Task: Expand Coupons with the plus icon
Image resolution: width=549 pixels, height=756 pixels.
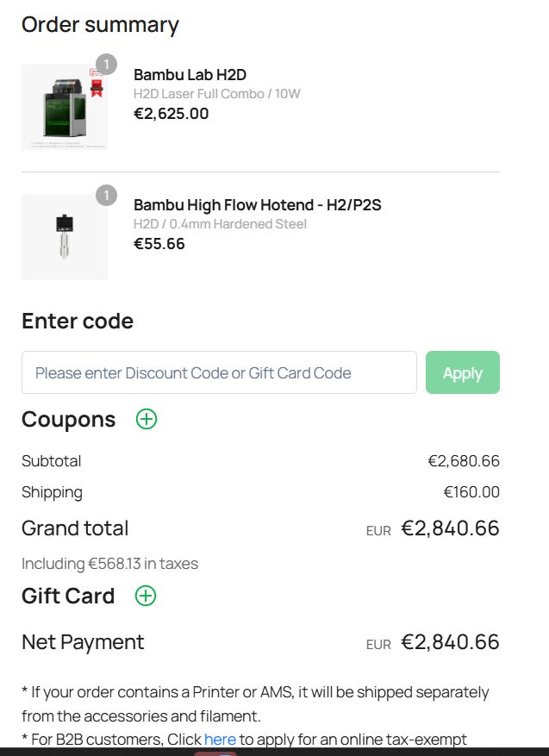Action: tap(147, 420)
